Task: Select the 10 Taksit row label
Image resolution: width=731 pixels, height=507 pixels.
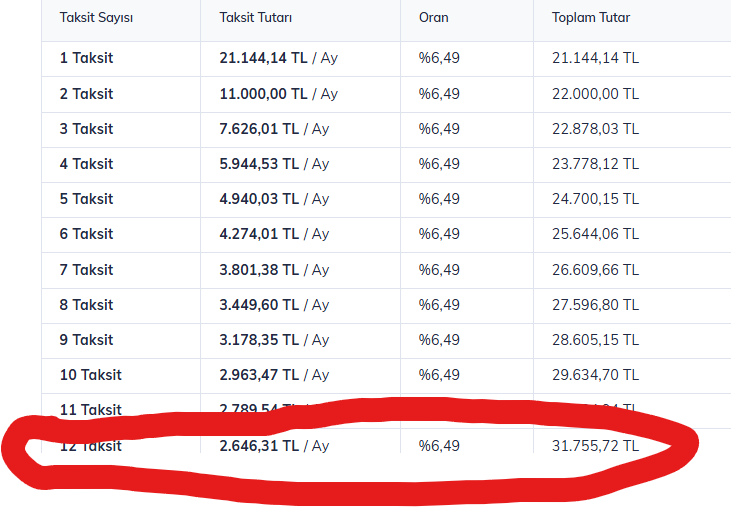Action: tap(90, 375)
